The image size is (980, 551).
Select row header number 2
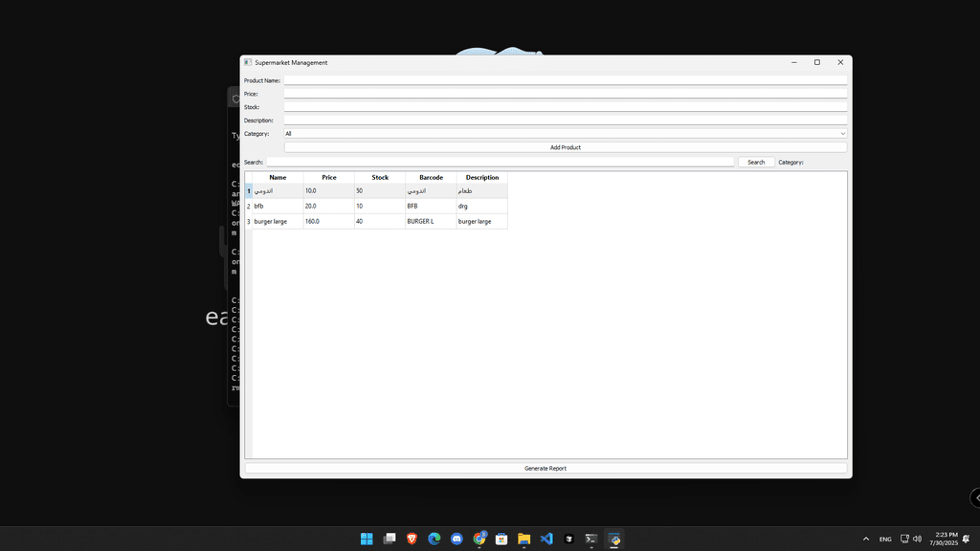click(x=249, y=207)
